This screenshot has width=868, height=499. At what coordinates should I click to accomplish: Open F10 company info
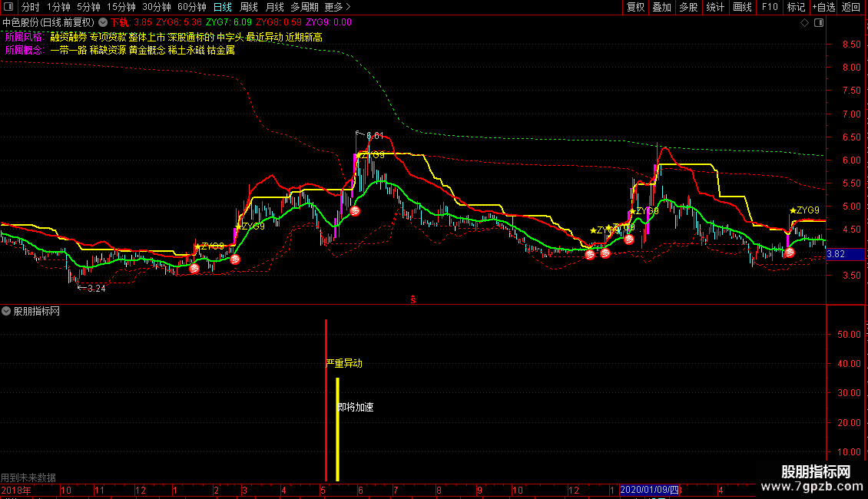[x=770, y=7]
